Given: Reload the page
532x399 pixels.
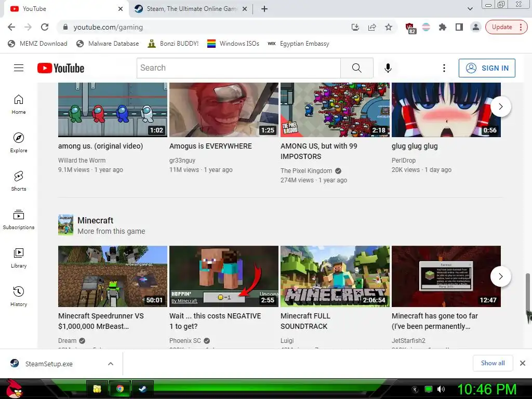Looking at the screenshot, I should pos(45,27).
